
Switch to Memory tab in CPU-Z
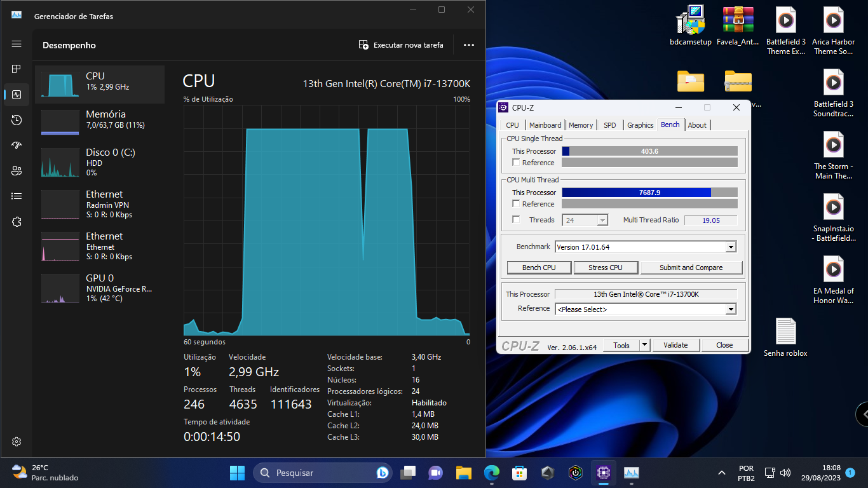tap(581, 125)
